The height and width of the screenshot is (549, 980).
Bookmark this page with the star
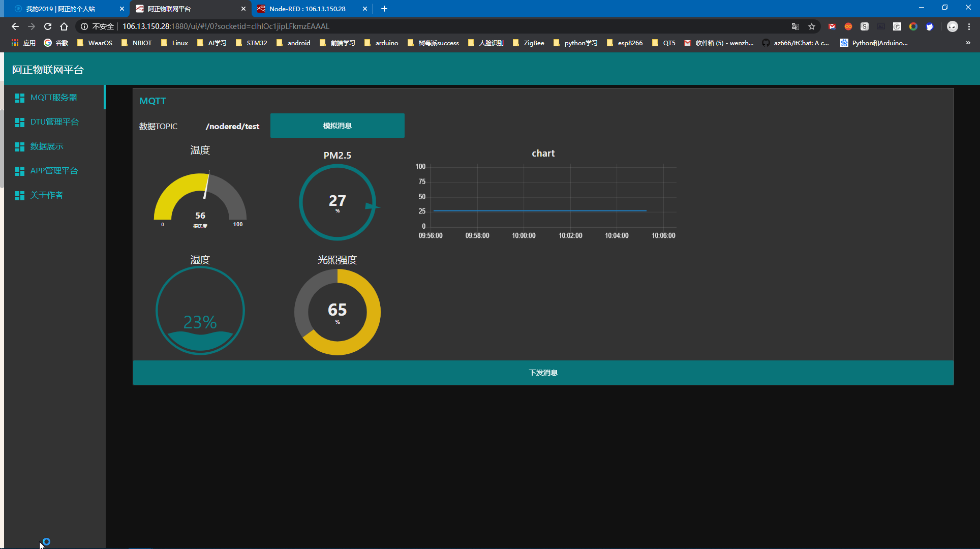coord(812,26)
